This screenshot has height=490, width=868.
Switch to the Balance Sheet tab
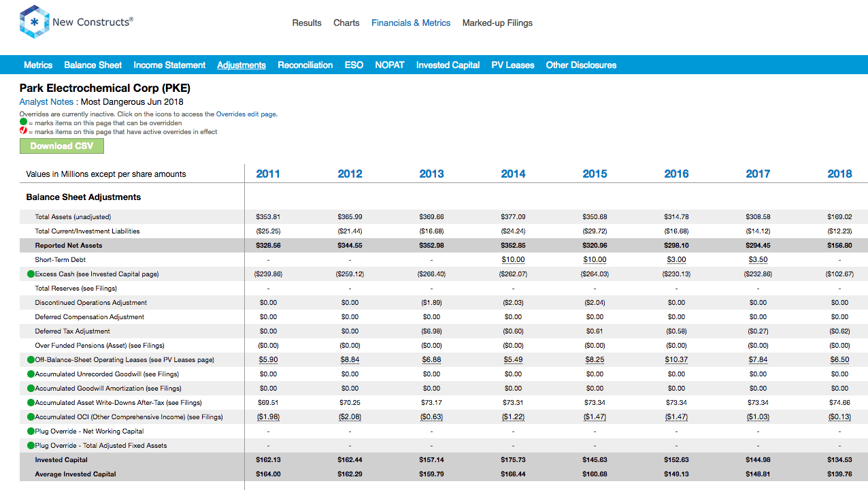pyautogui.click(x=93, y=65)
